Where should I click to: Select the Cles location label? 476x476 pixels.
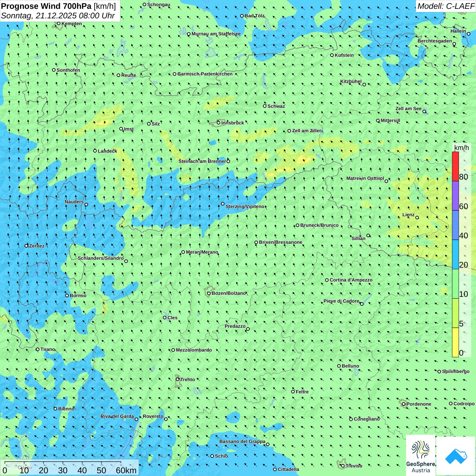pyautogui.click(x=172, y=318)
